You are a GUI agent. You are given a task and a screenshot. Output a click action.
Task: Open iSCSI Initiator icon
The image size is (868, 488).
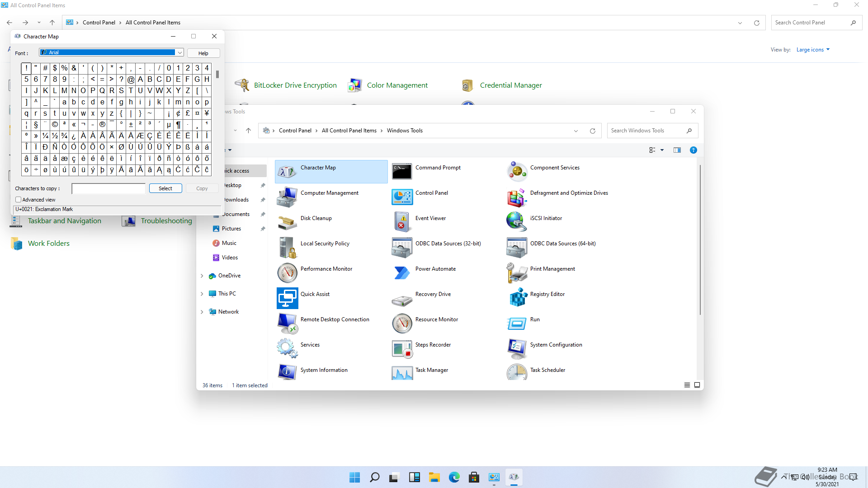(x=517, y=222)
